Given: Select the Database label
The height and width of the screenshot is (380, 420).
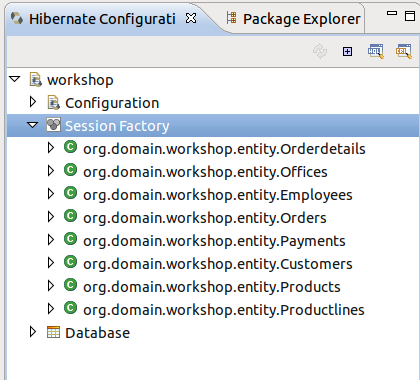Looking at the screenshot, I should [x=98, y=333].
